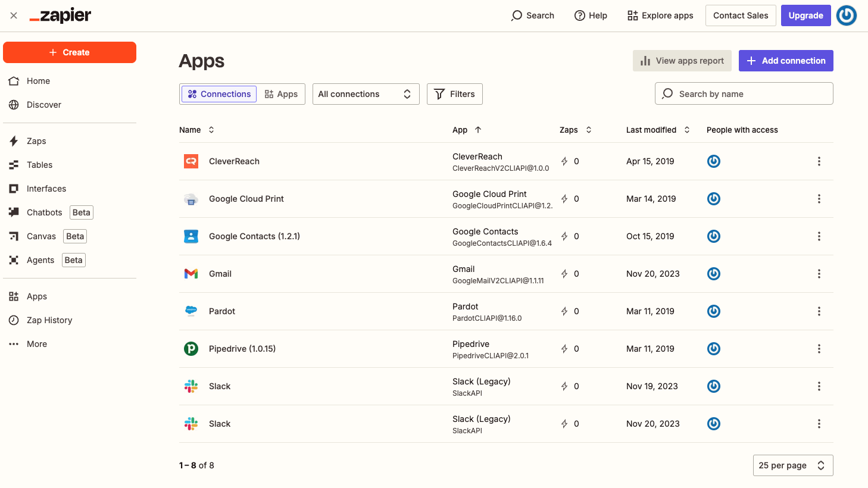Click Google Cloud Print connection name
The width and height of the screenshot is (868, 488).
(246, 199)
